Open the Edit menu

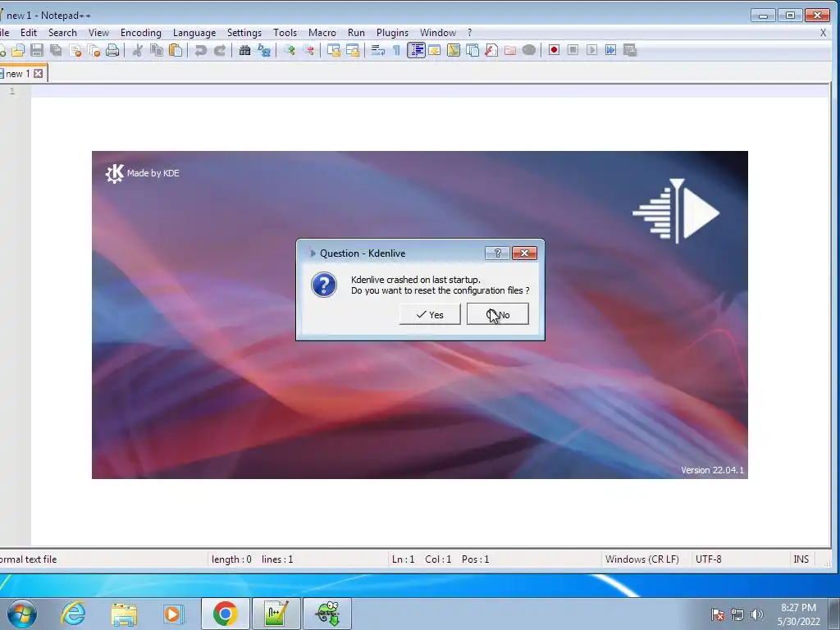(x=29, y=33)
